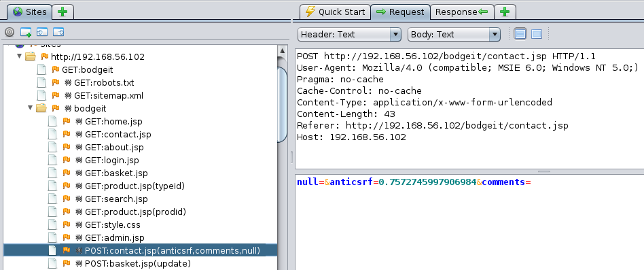Screen dimensions: 644x270
Task: Select the GET:login.jsp tree entry
Action: (x=112, y=161)
